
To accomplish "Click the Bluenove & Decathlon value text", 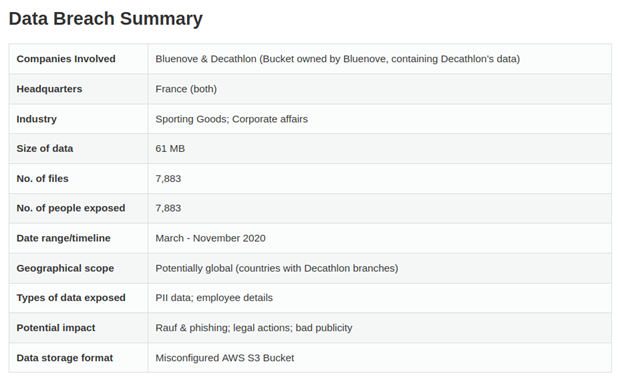I will tap(337, 59).
